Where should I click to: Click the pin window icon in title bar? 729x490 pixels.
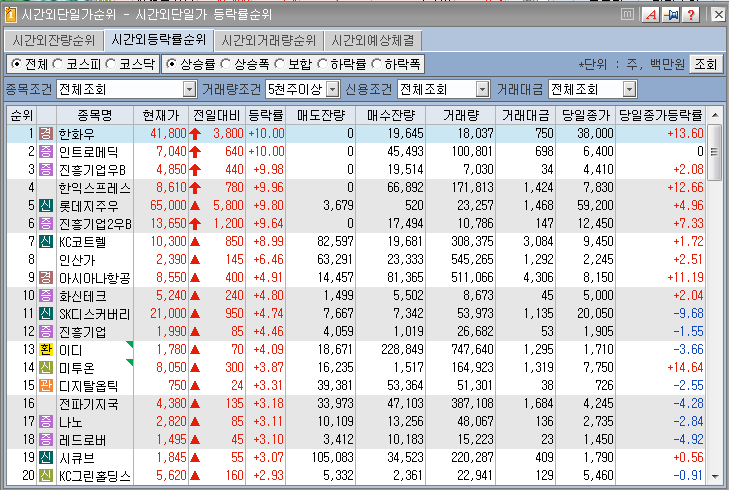coord(671,15)
